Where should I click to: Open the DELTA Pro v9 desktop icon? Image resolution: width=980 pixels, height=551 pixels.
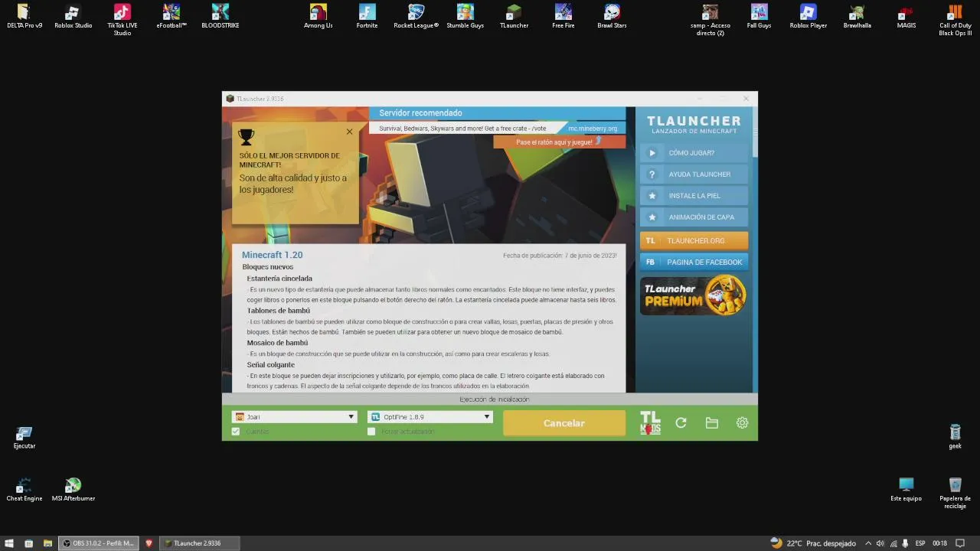(x=24, y=17)
